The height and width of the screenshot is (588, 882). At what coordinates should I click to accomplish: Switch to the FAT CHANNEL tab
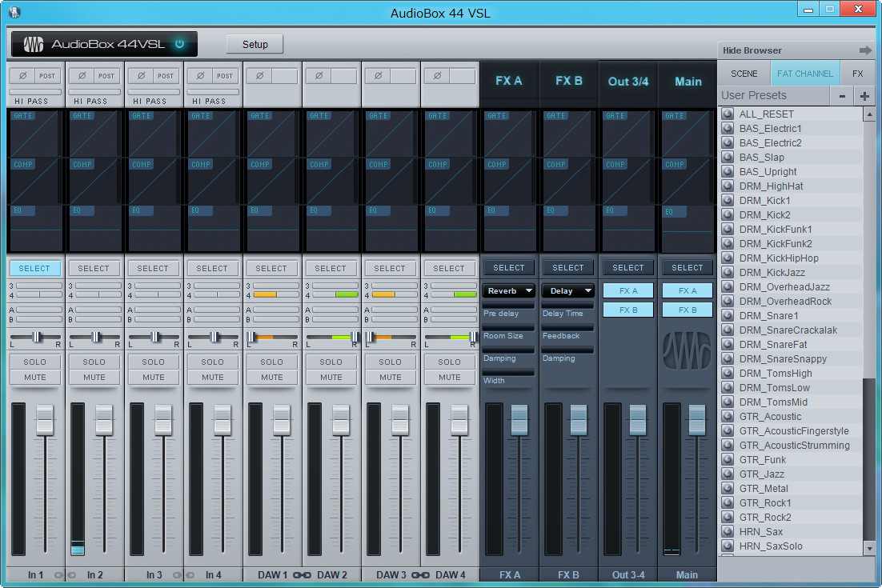click(x=805, y=74)
